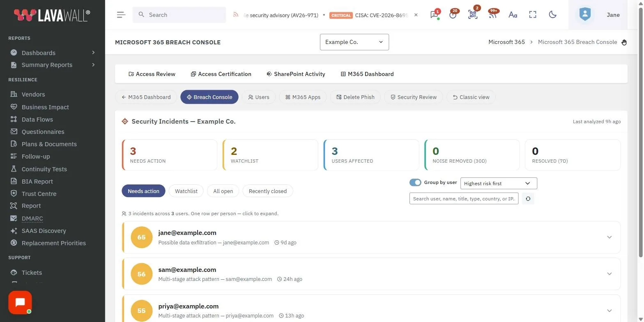Switch to Classic view
The image size is (644, 322).
click(x=471, y=97)
